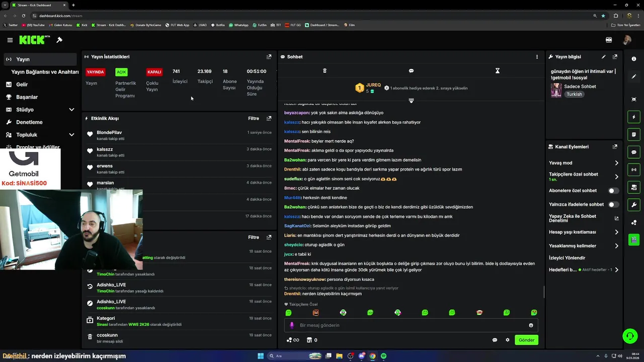
Task: Open Sohbet panel three-dot options
Action: [537, 57]
